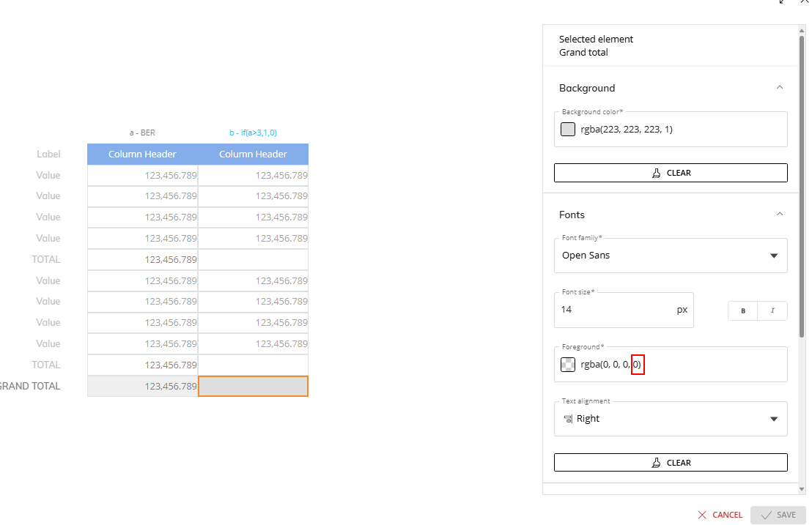The height and width of the screenshot is (525, 812).
Task: Click the settings panel vertical scrollbar
Action: (802, 186)
